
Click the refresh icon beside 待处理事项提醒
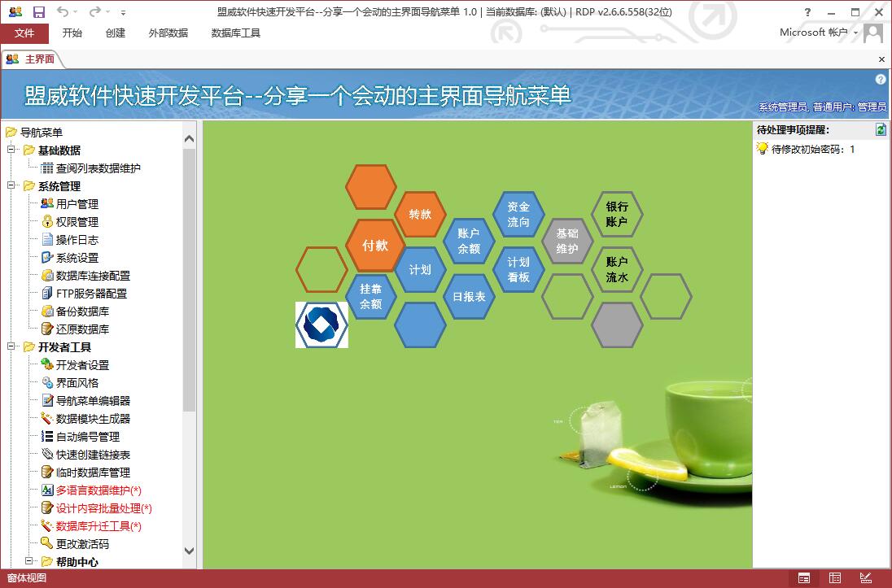pos(881,129)
